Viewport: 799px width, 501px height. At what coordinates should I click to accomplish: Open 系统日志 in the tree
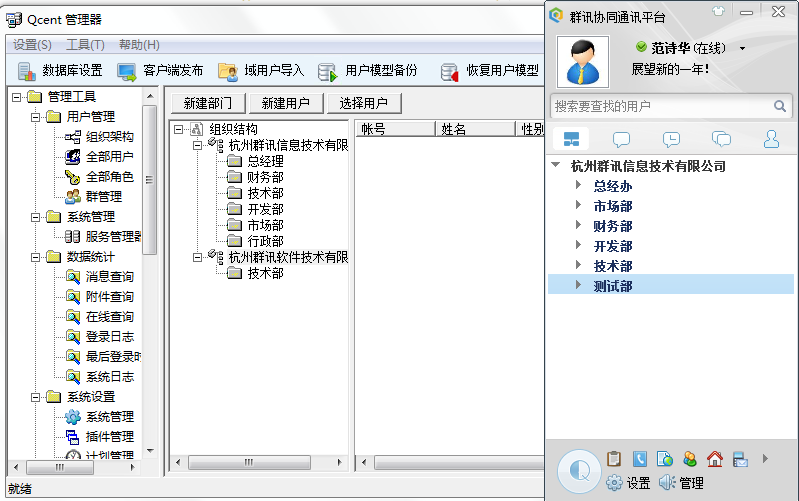(x=109, y=377)
